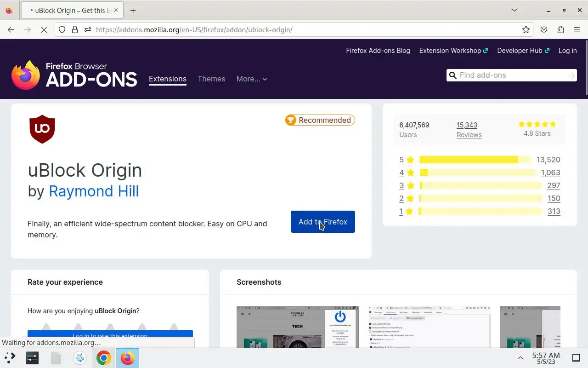Click the page vertical scrollbar
Viewport: 588px width, 368px height.
click(x=586, y=68)
